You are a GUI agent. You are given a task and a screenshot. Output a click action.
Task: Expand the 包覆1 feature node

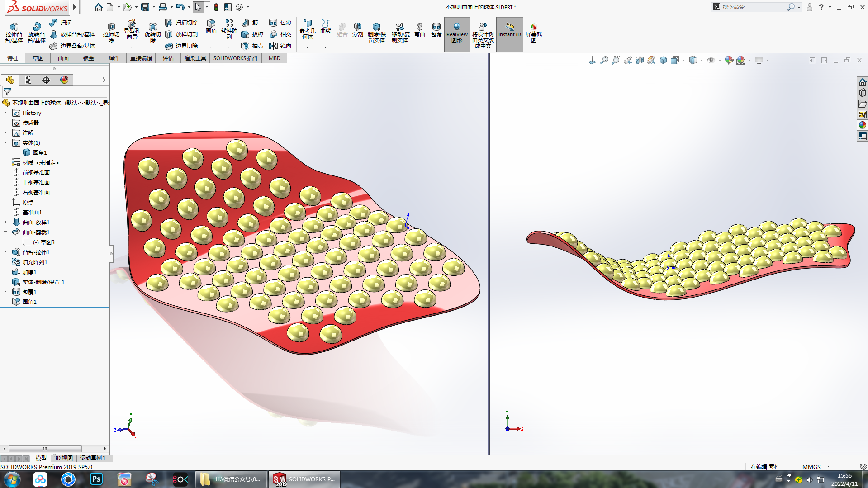5,292
